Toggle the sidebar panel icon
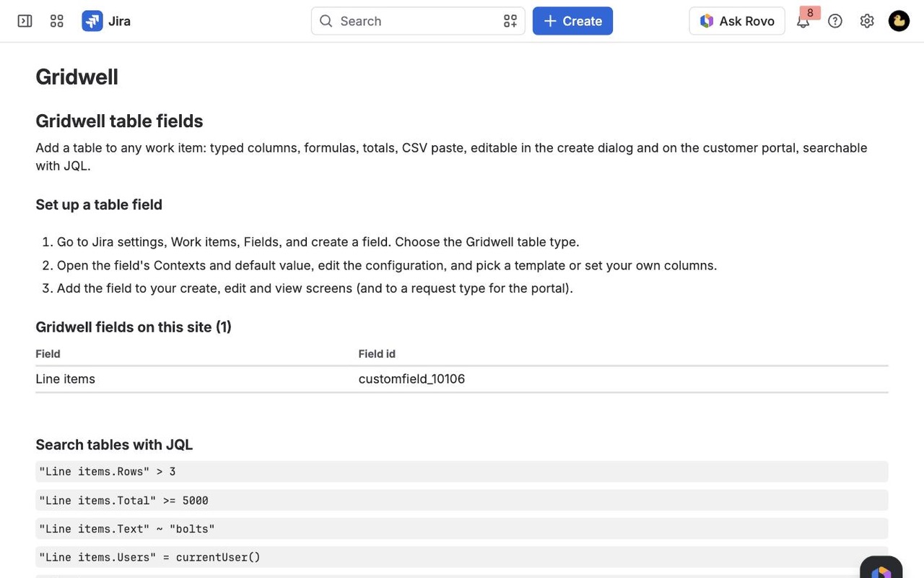924x578 pixels. pos(25,21)
